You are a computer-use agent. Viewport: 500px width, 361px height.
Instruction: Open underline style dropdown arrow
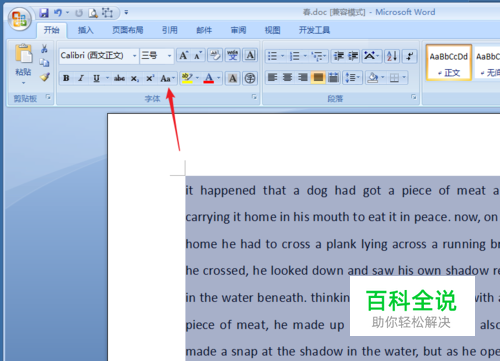click(107, 78)
